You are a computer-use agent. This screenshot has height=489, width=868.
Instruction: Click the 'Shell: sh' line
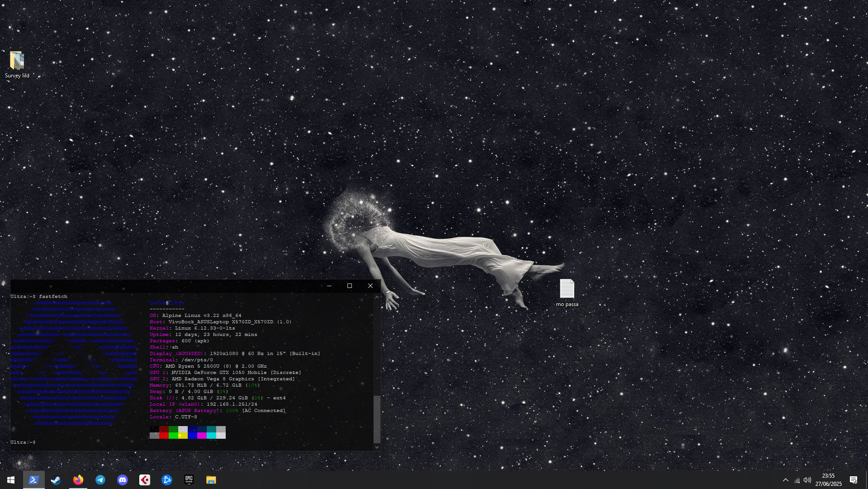[164, 347]
